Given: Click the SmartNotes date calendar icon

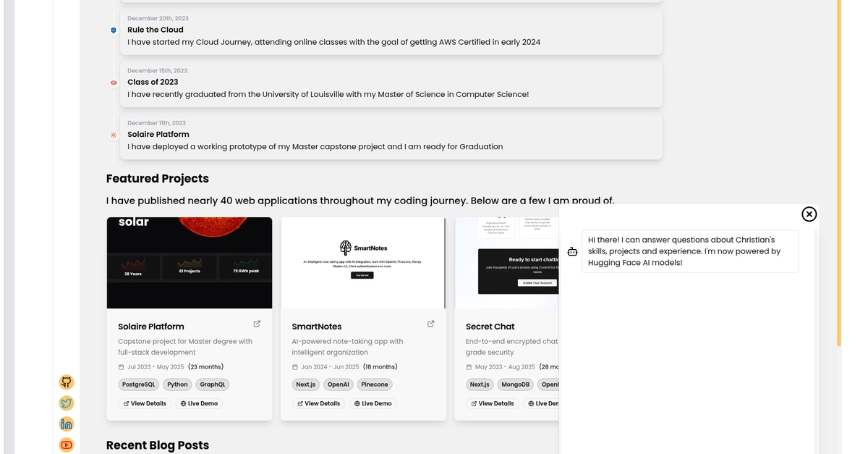Looking at the screenshot, I should pyautogui.click(x=295, y=367).
